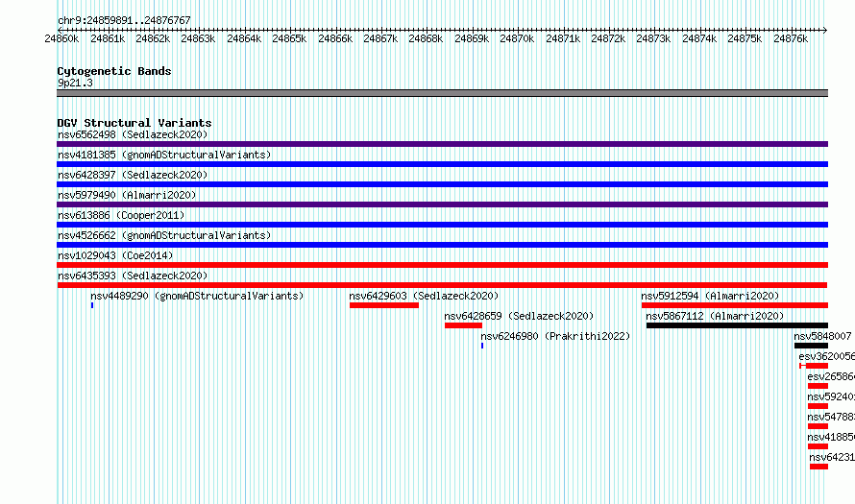Select the red bar under nsv6429603
The height and width of the screenshot is (504, 855).
pyautogui.click(x=384, y=305)
